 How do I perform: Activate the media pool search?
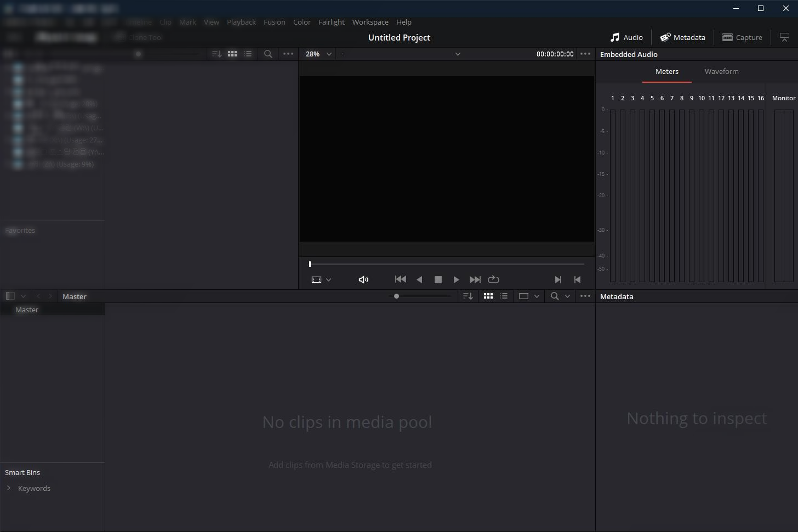coord(554,296)
